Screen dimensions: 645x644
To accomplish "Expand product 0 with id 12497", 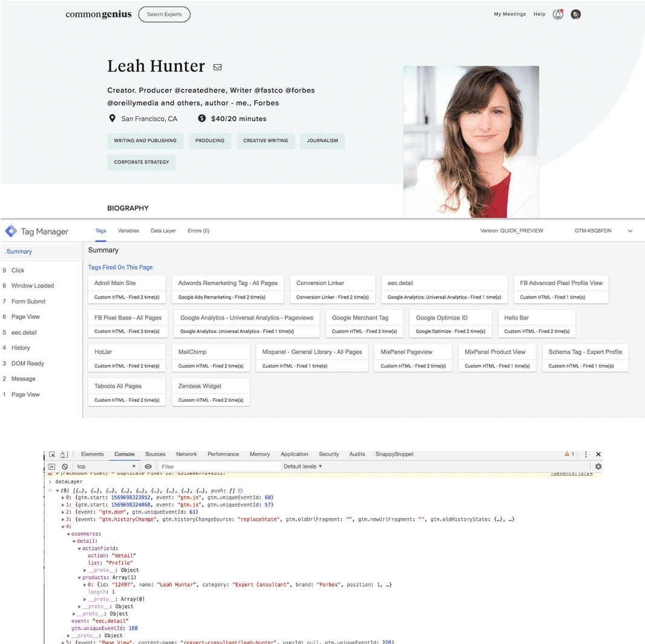I will coord(85,585).
